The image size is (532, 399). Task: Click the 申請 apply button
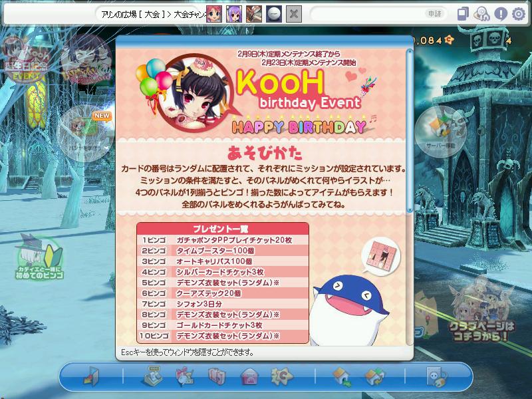(434, 14)
